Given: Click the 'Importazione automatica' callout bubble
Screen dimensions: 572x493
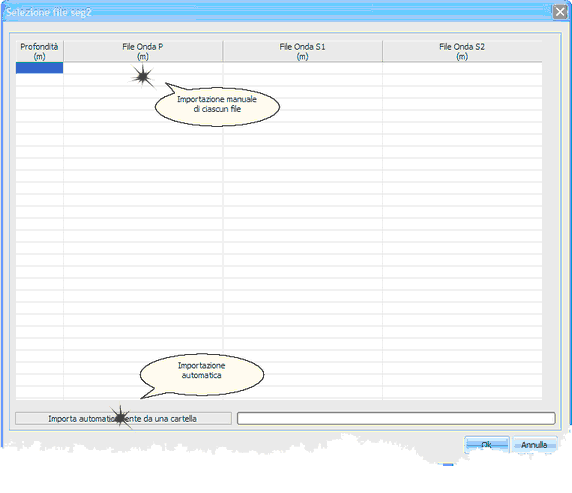Looking at the screenshot, I should pos(202,374).
